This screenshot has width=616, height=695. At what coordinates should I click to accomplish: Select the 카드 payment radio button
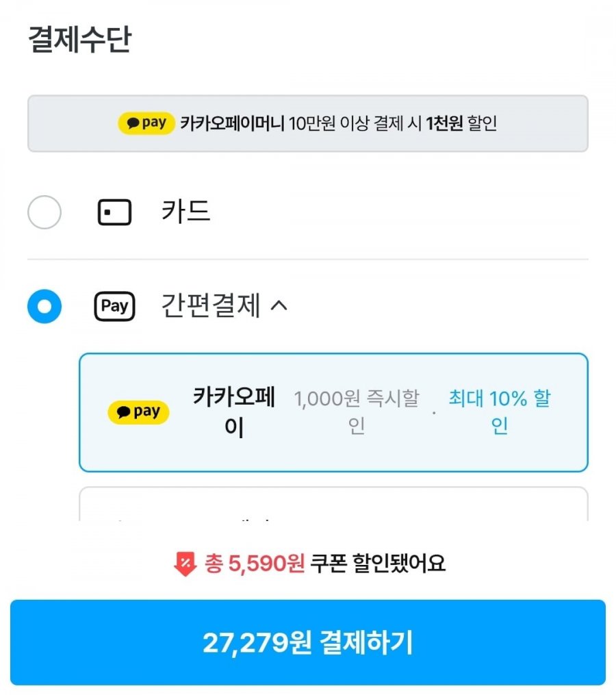44,212
